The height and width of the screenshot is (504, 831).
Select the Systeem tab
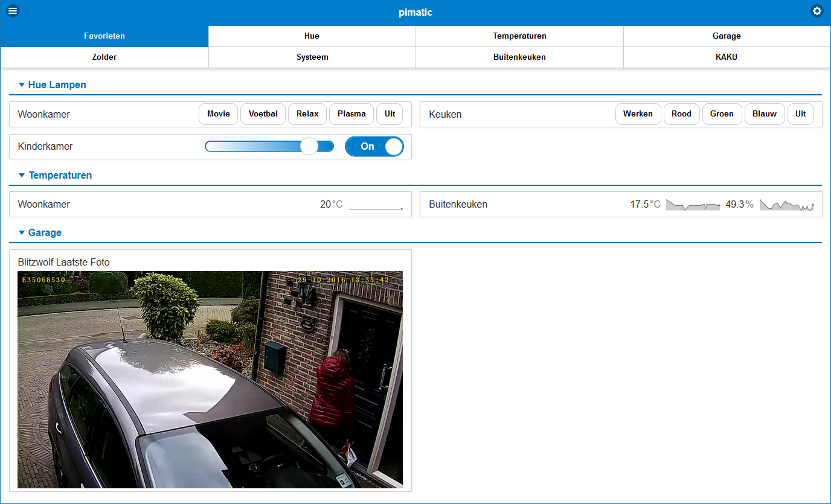click(x=312, y=57)
